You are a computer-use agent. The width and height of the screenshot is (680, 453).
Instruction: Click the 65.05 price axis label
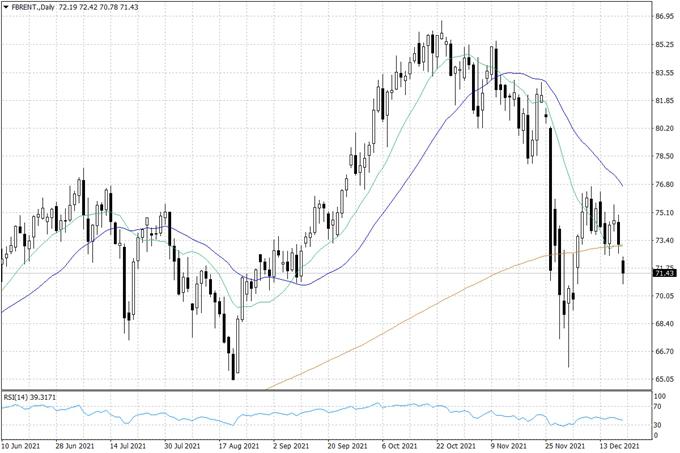coord(664,380)
